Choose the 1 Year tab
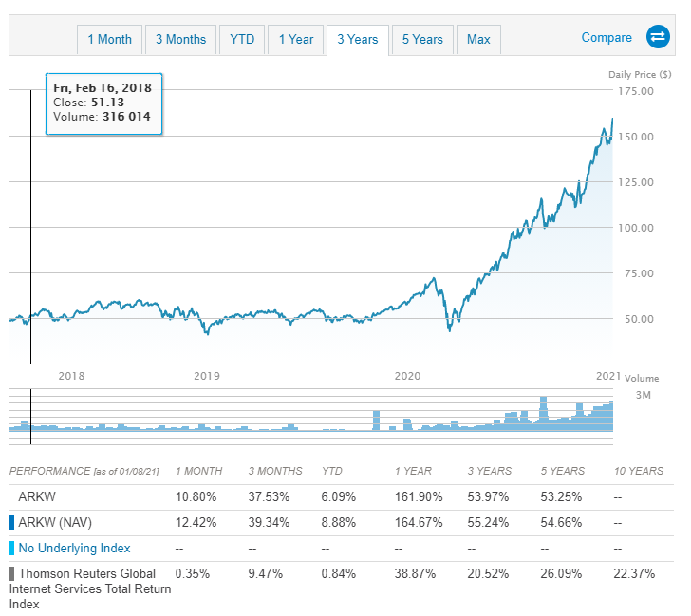This screenshot has width=691, height=616. click(x=296, y=40)
